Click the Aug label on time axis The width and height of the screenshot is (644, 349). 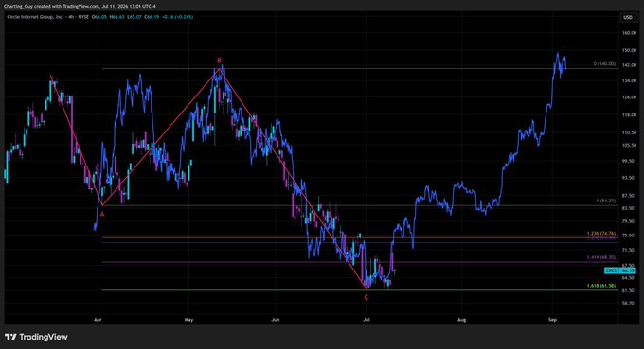pos(461,319)
